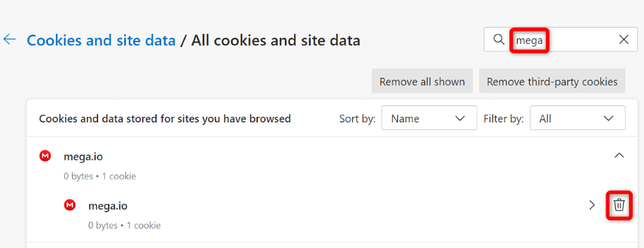Click Remove third-party cookies button
The image size is (644, 248).
coord(552,81)
